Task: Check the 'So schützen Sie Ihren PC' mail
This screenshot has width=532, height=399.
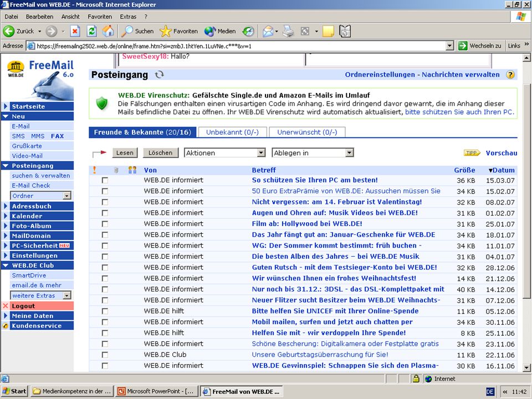Action: pos(105,180)
